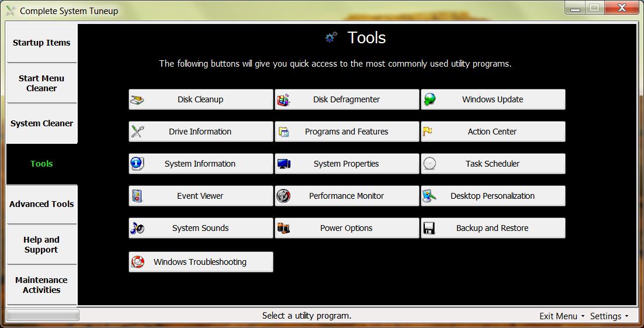The height and width of the screenshot is (328, 644).
Task: Click the Disk Defragmenter colored blocks icon
Action: pyautogui.click(x=283, y=99)
